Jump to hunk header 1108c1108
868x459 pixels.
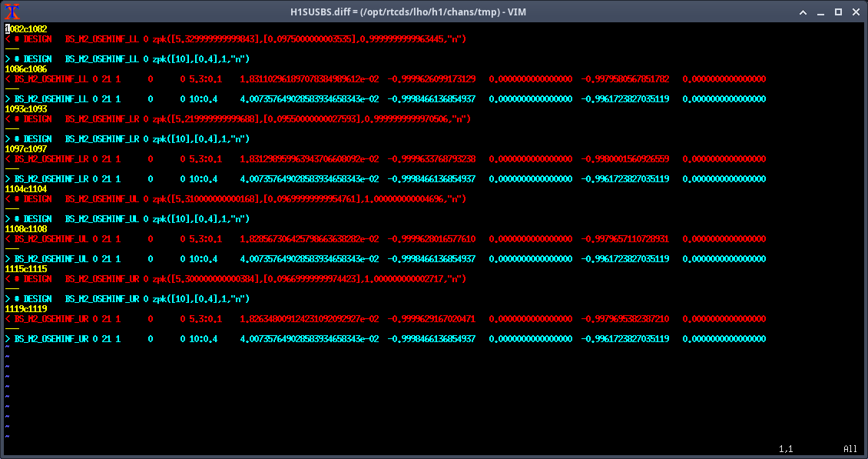[x=26, y=229]
